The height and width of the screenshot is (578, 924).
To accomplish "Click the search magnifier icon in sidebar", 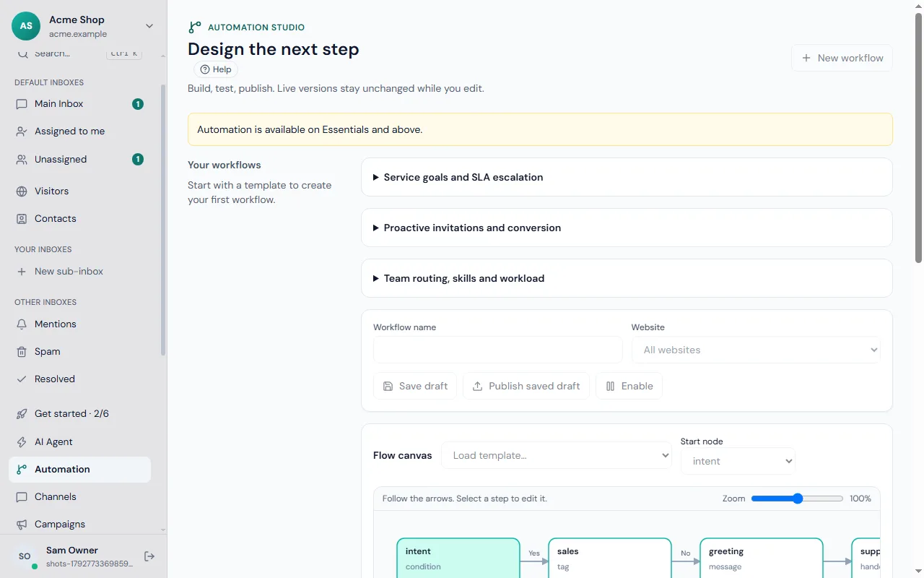I will pos(22,53).
